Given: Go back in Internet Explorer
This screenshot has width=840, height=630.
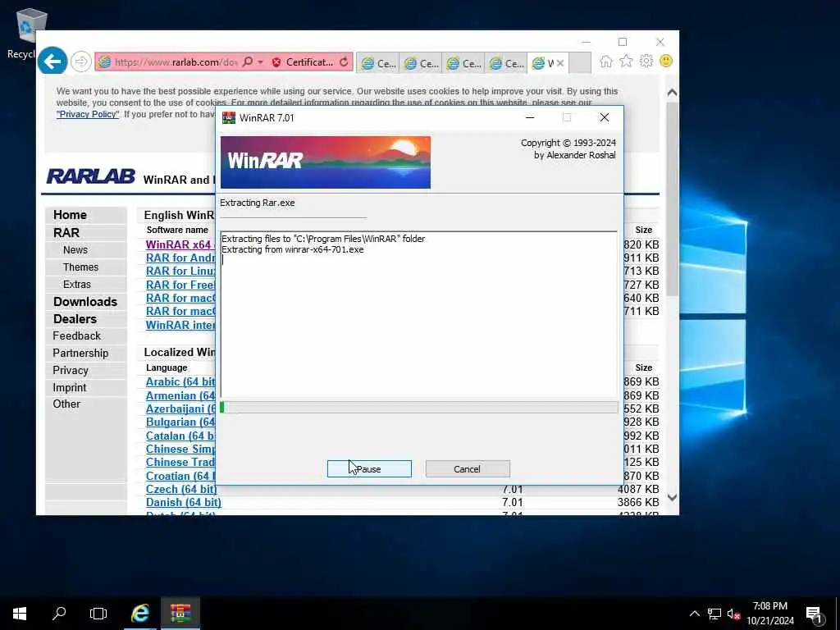Looking at the screenshot, I should [x=52, y=62].
